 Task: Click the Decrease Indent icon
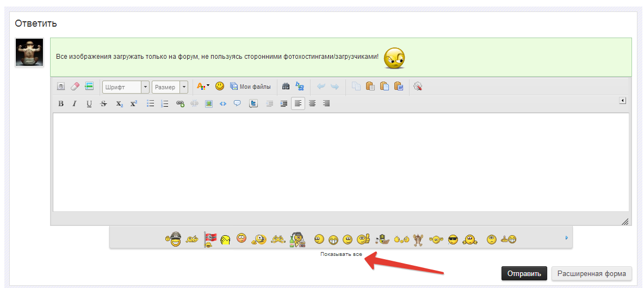pyautogui.click(x=269, y=103)
